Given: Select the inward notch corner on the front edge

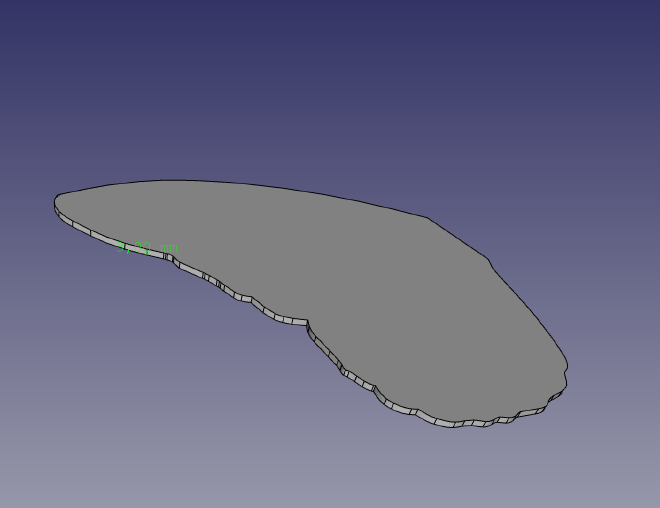Looking at the screenshot, I should coord(307,321).
